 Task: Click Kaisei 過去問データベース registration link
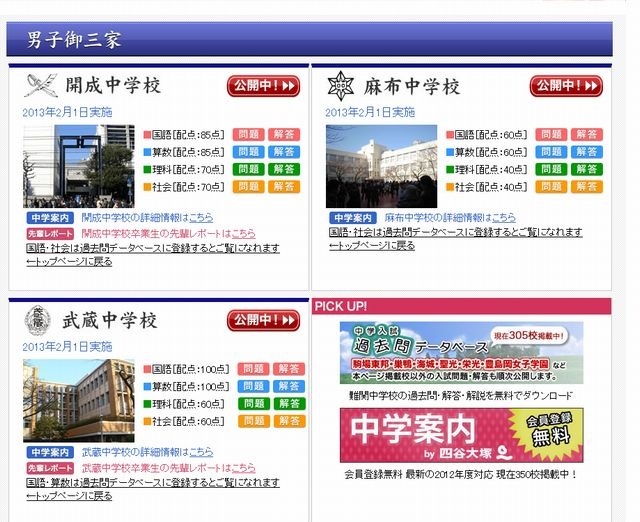coord(153,248)
